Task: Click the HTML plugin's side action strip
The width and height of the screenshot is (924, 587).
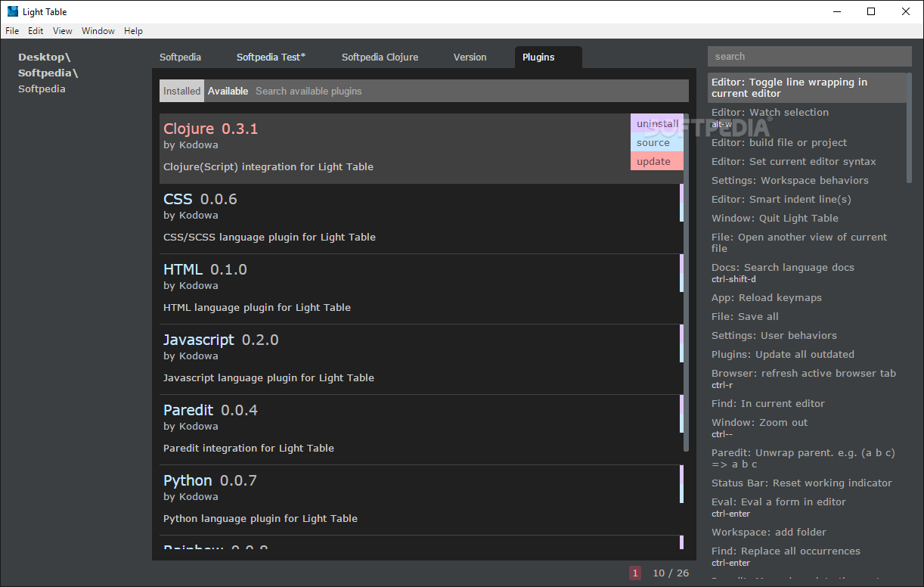Action: click(681, 273)
